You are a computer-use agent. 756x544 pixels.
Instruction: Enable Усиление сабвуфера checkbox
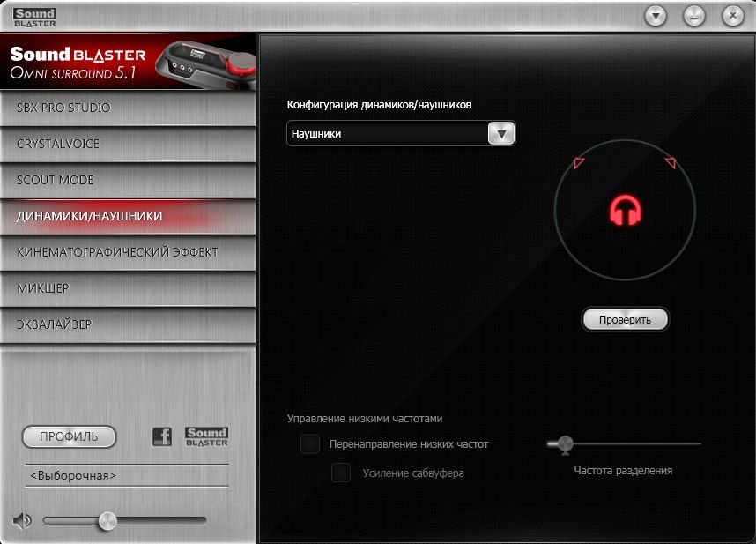tap(341, 473)
